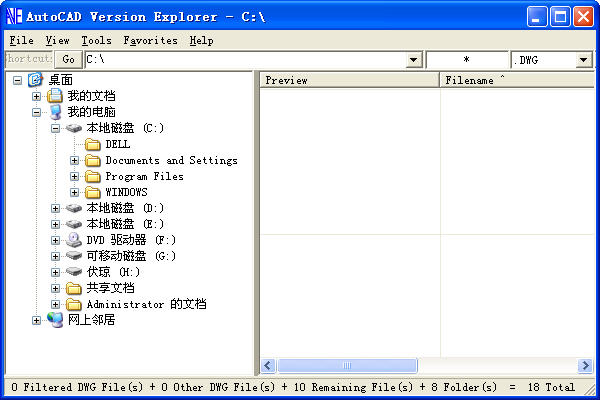The width and height of the screenshot is (600, 400).
Task: Click the Preview column header
Action: (349, 80)
